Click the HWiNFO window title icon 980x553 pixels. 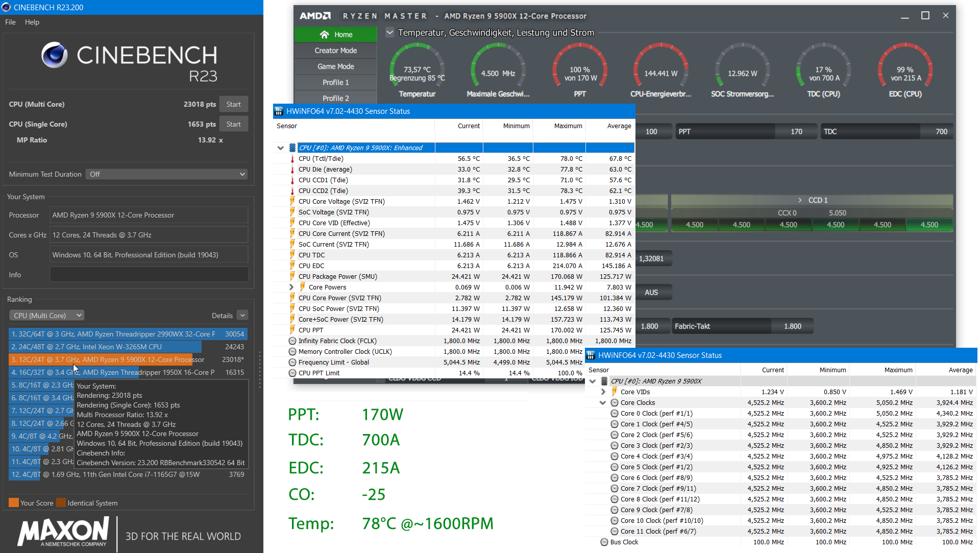[279, 111]
